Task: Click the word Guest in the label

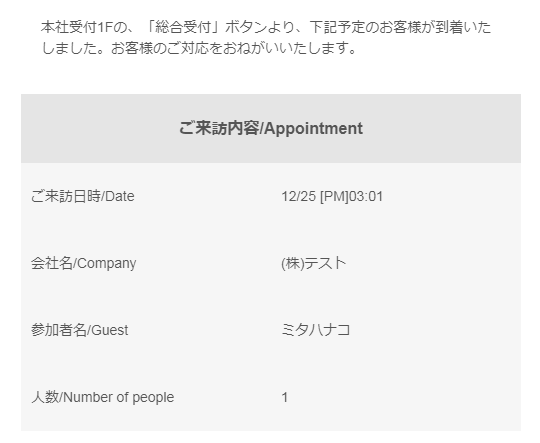Action: pos(110,330)
